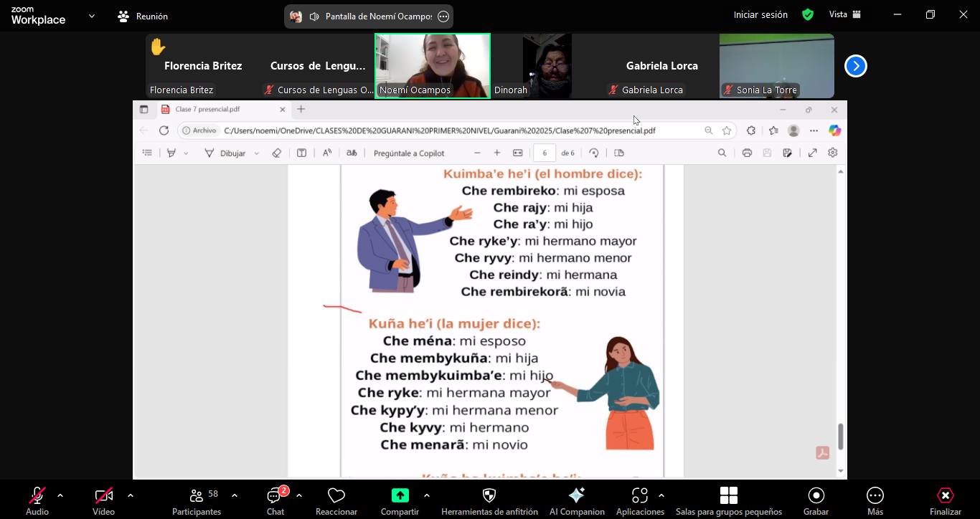Expand the video options arrow next to Vídeo
This screenshot has height=519, width=980.
pyautogui.click(x=131, y=495)
